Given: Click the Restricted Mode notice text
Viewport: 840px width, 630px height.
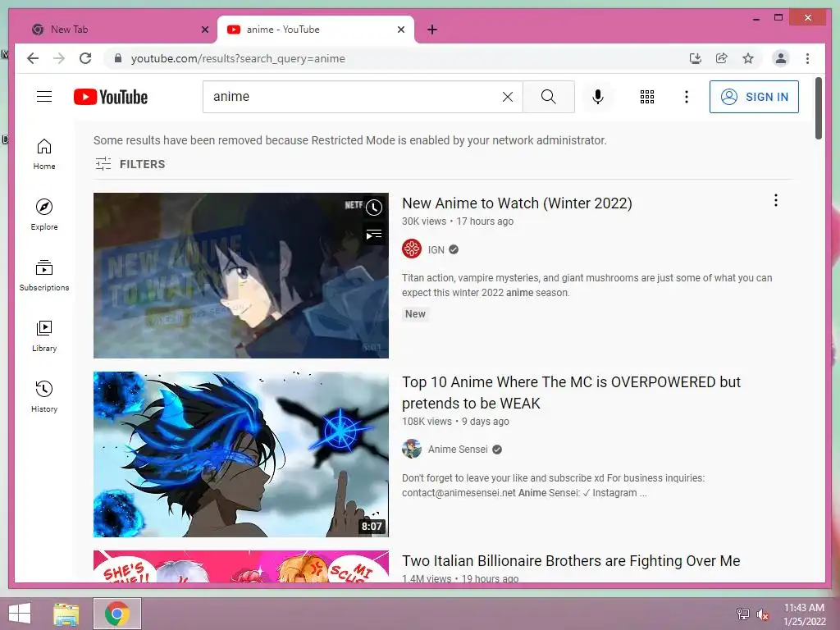Looking at the screenshot, I should tap(349, 140).
